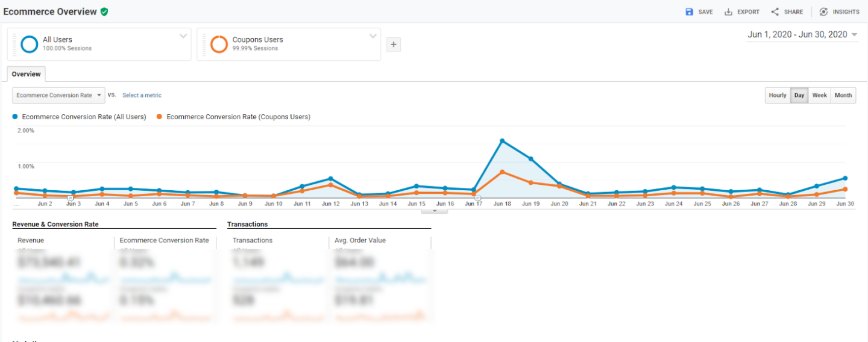The image size is (868, 342).
Task: Switch chart granularity to Week
Action: coord(819,95)
